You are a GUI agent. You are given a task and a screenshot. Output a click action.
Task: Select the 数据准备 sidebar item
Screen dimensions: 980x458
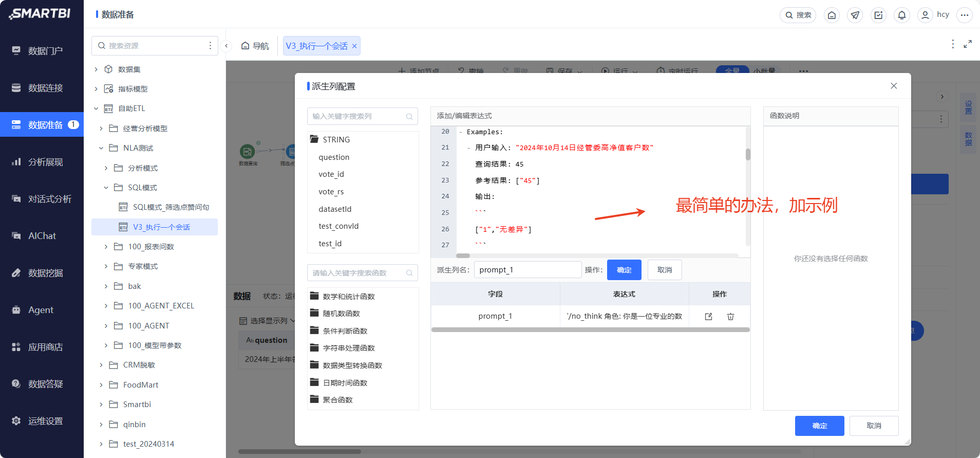pos(42,124)
